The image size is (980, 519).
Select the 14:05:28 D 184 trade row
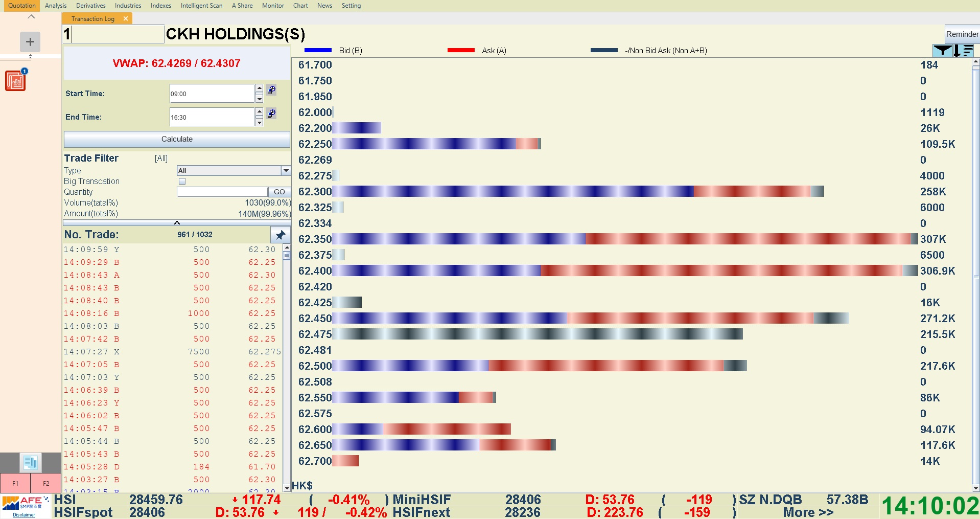pos(173,467)
